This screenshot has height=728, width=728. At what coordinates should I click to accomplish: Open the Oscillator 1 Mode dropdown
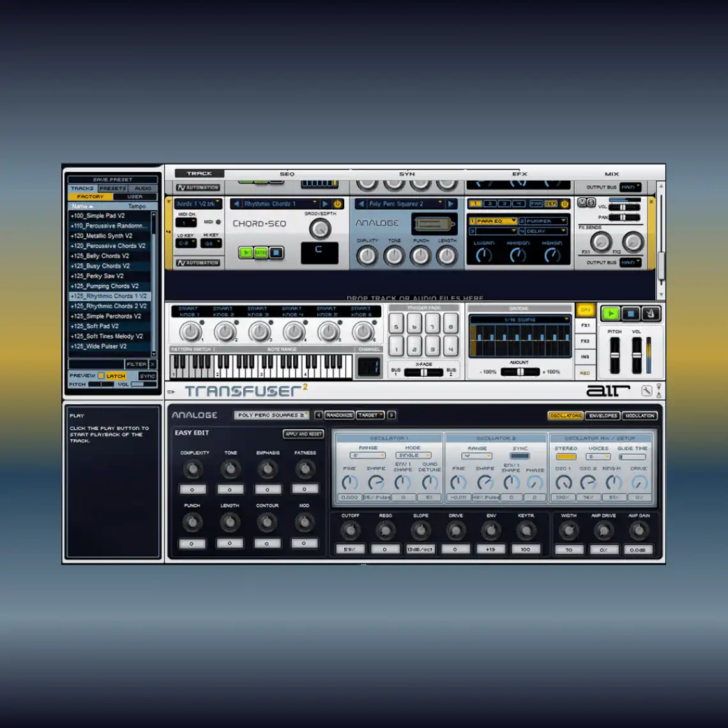click(414, 455)
